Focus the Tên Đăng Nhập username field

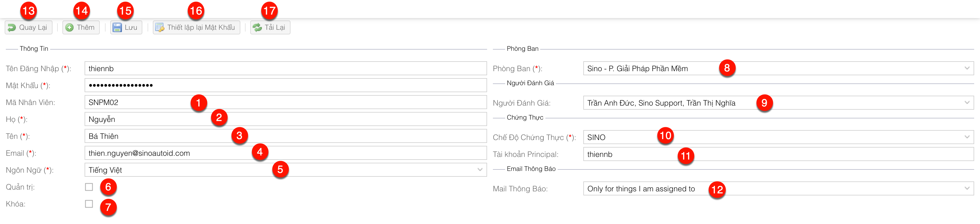pos(285,69)
